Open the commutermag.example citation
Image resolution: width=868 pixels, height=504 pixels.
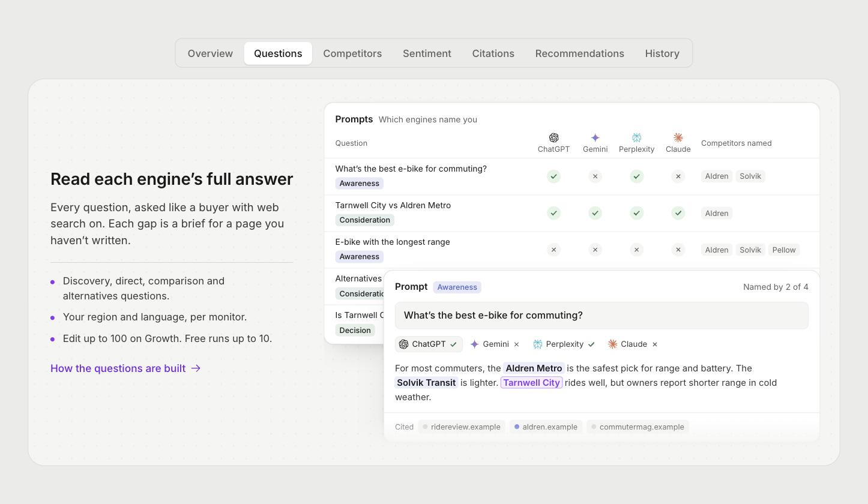(637, 427)
